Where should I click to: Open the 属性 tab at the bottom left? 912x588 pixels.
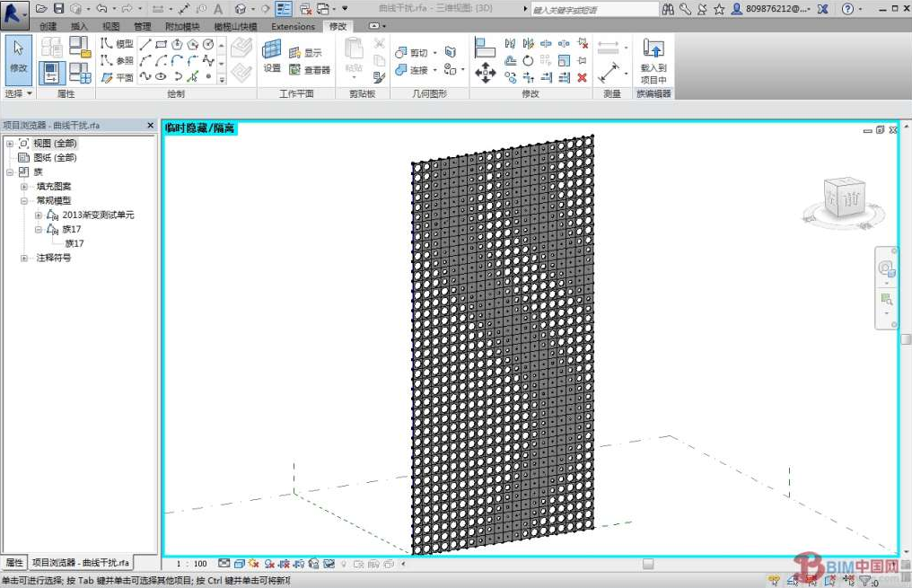14,563
